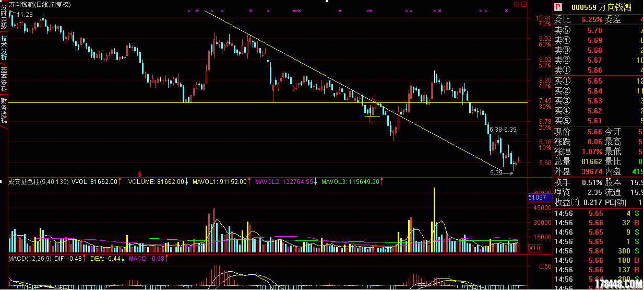Click the 成交量色柱(5,40,135) indicator label
This screenshot has width=644, height=290.
[38, 182]
